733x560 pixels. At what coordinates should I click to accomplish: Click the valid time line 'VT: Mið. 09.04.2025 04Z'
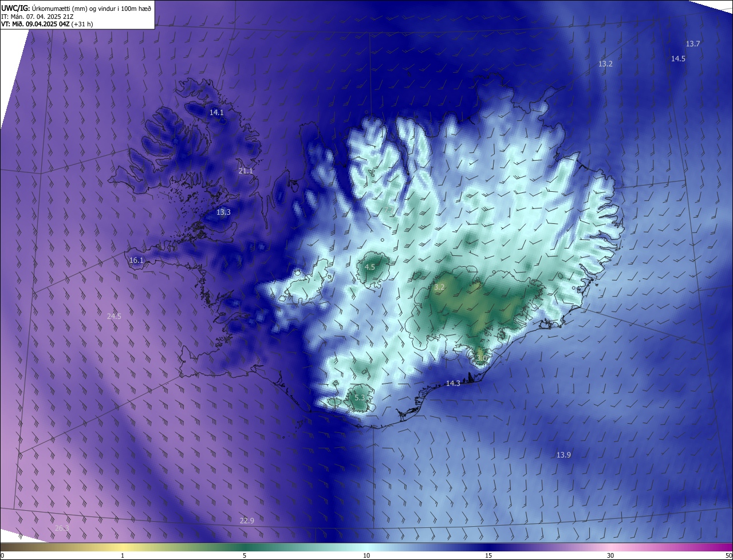[x=36, y=24]
